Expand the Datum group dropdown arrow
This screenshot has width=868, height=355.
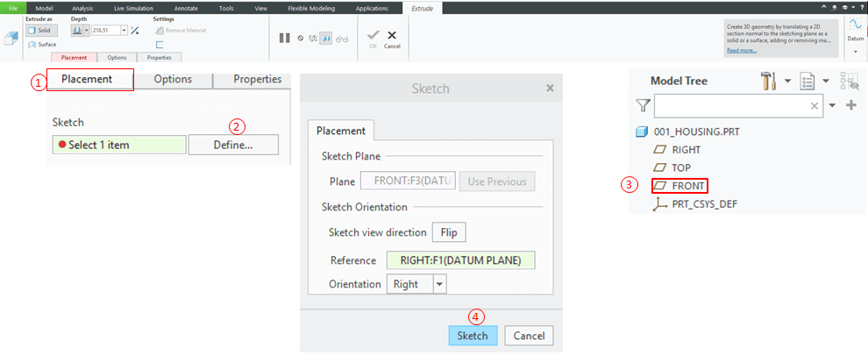(x=856, y=52)
